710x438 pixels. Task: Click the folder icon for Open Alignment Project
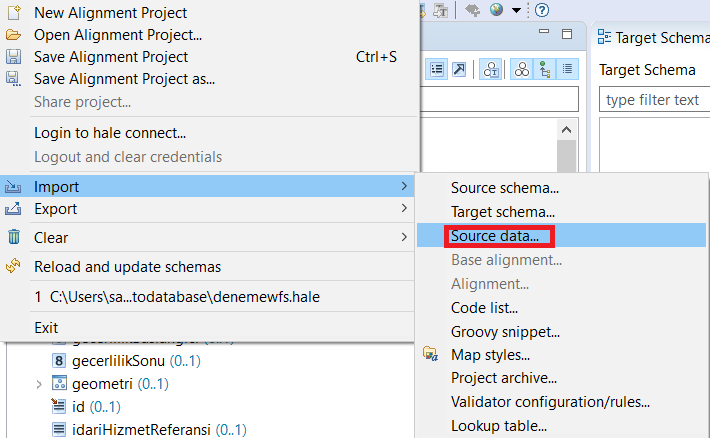tap(14, 35)
